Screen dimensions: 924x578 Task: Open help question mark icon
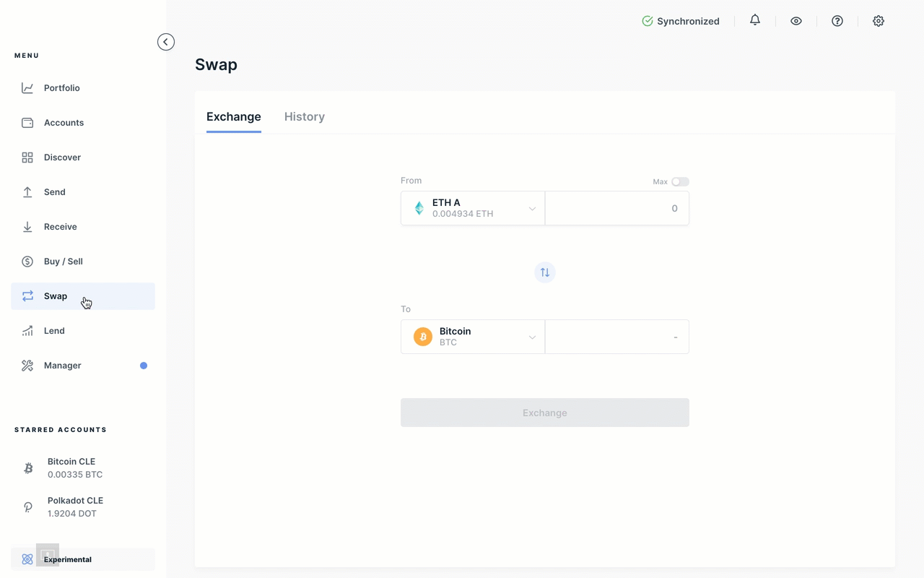(x=837, y=21)
